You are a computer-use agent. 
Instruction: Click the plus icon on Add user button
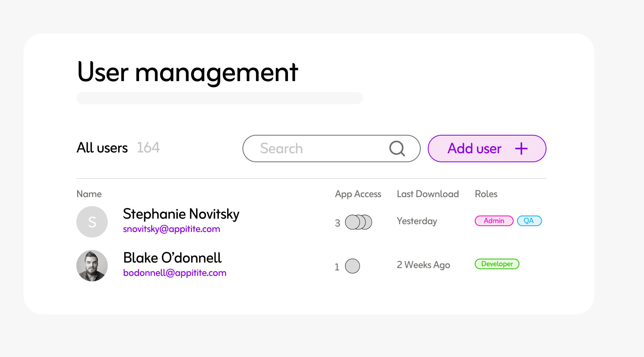521,149
